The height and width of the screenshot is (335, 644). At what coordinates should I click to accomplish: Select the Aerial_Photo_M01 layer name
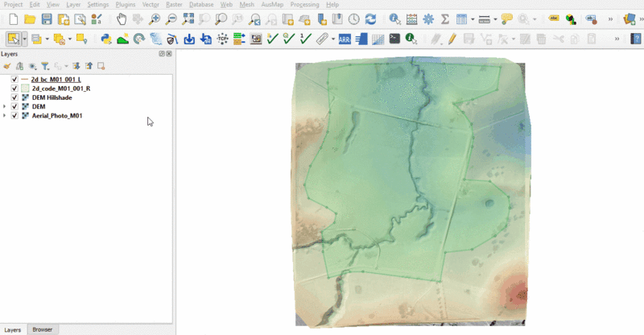pyautogui.click(x=56, y=116)
